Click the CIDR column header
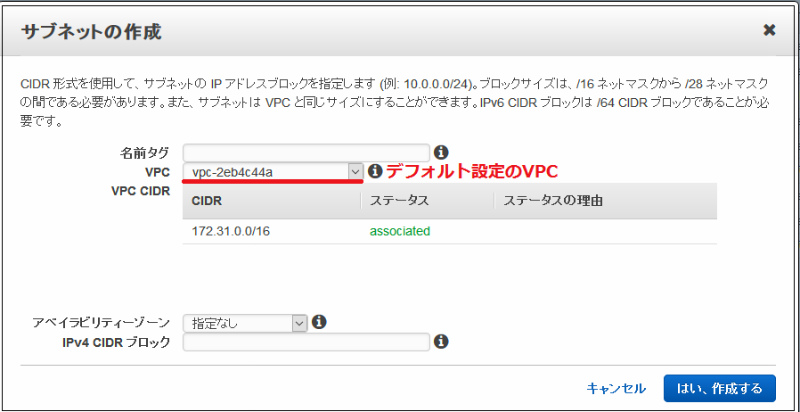 pos(206,201)
